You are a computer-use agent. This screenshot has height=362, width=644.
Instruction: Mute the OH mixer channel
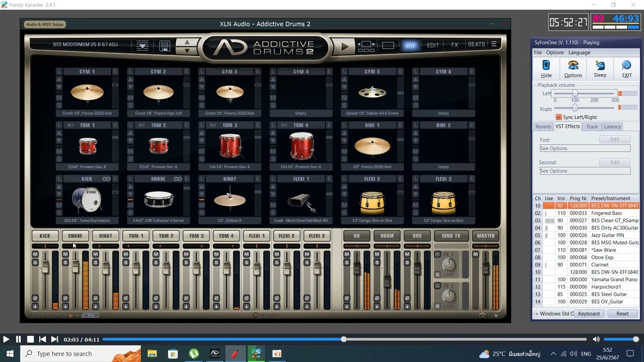click(x=347, y=254)
